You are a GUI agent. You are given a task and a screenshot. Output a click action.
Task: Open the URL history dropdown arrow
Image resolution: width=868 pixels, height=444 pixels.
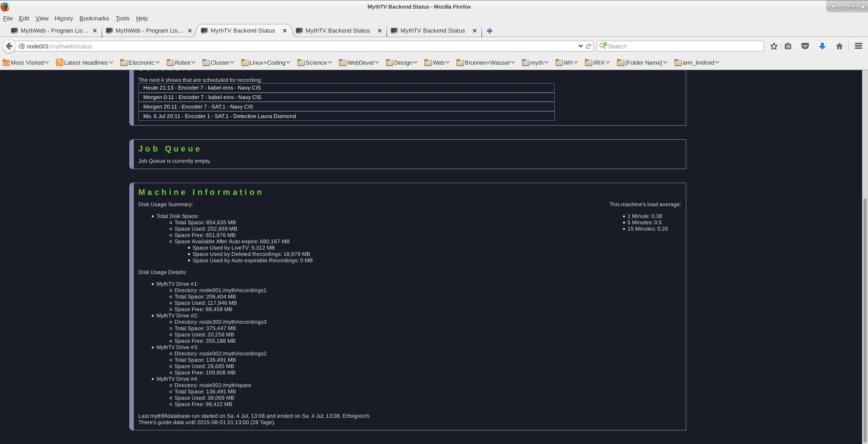580,46
